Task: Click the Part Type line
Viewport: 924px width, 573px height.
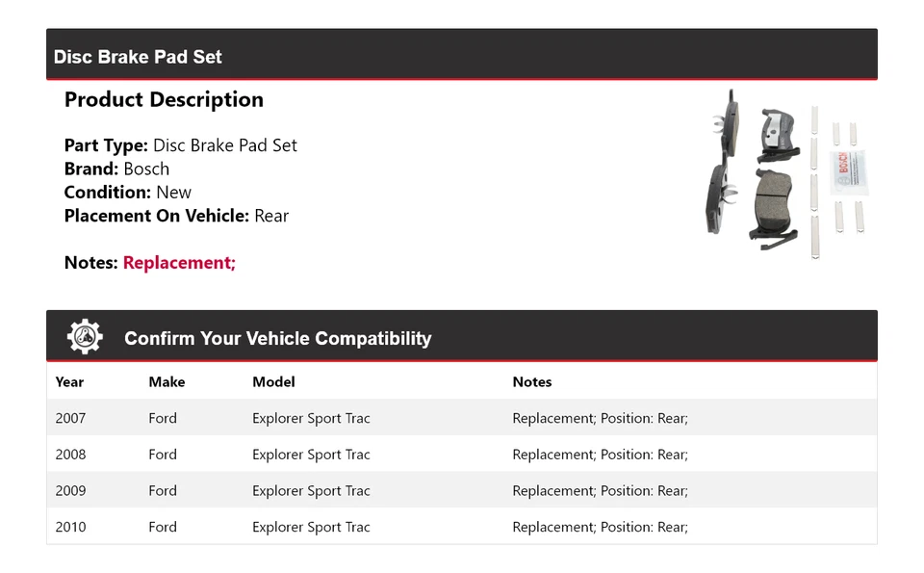Action: point(181,145)
